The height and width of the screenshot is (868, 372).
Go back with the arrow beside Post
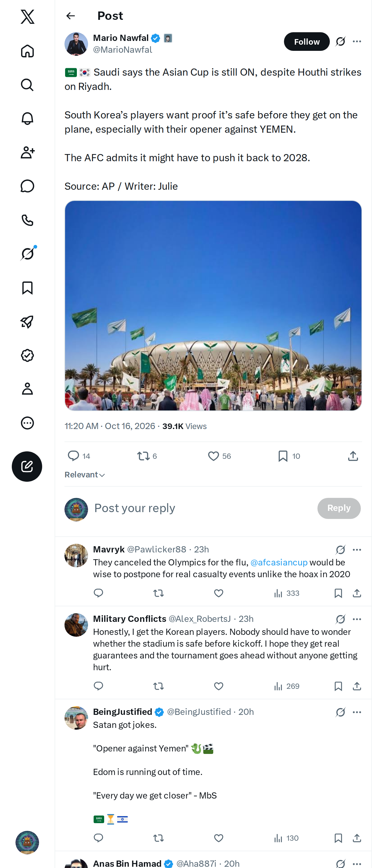[x=70, y=16]
